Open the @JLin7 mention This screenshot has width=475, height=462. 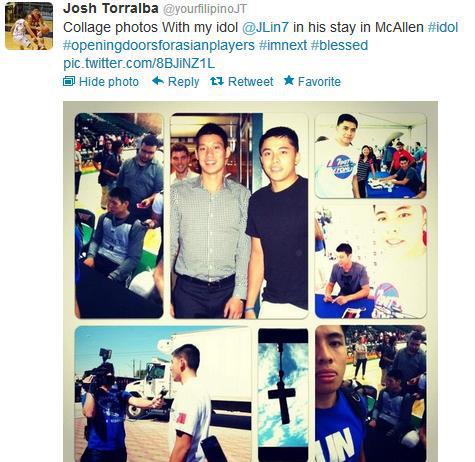coord(265,27)
